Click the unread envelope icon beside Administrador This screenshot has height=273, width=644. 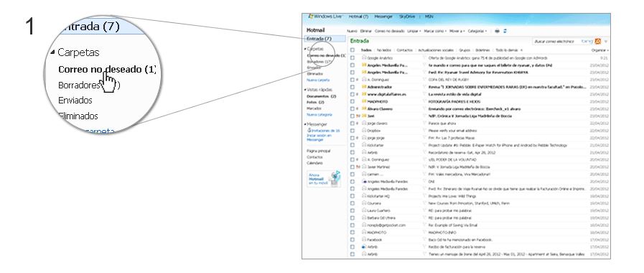(364, 87)
